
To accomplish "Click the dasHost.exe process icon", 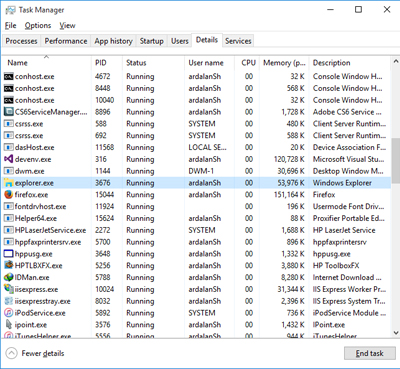I will click(x=8, y=147).
